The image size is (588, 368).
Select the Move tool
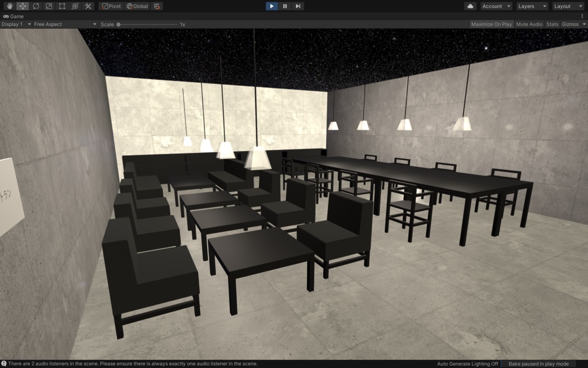point(22,6)
